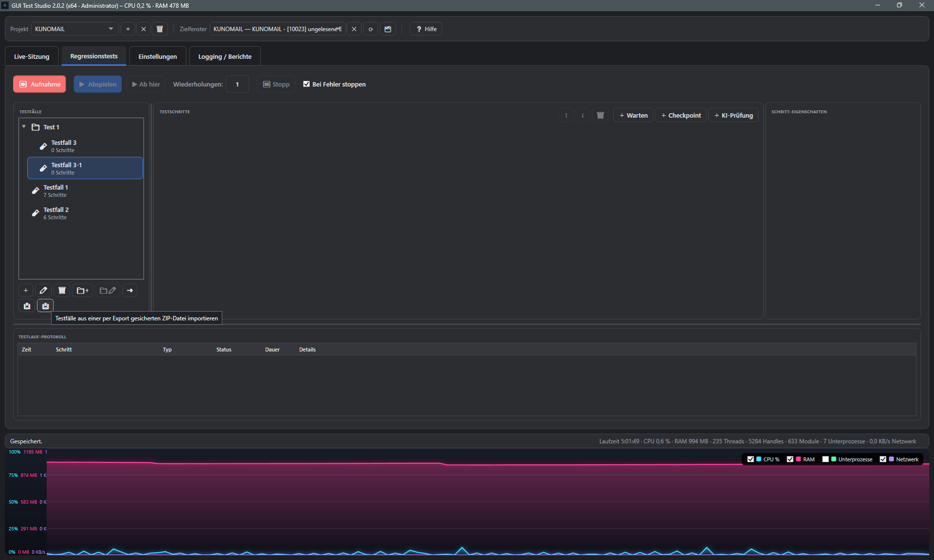This screenshot has width=934, height=560.
Task: Select the Regressionstests tab
Action: [94, 56]
